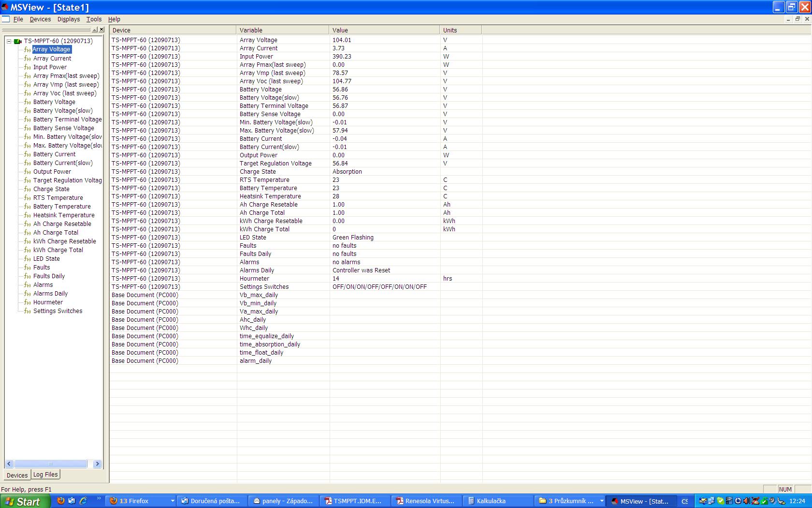Click the LED State value Green Flashing
The height and width of the screenshot is (508, 812).
353,238
